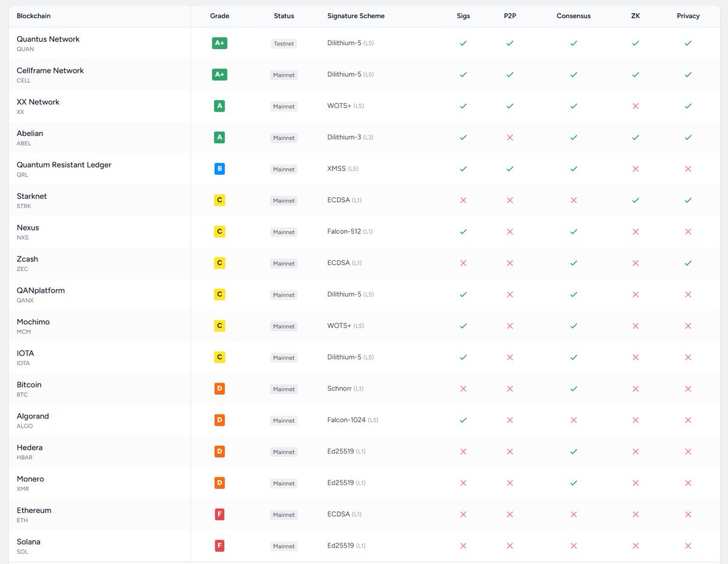Click the QANplatform blockchain name
Viewport: 728px width, 564px height.
point(41,290)
